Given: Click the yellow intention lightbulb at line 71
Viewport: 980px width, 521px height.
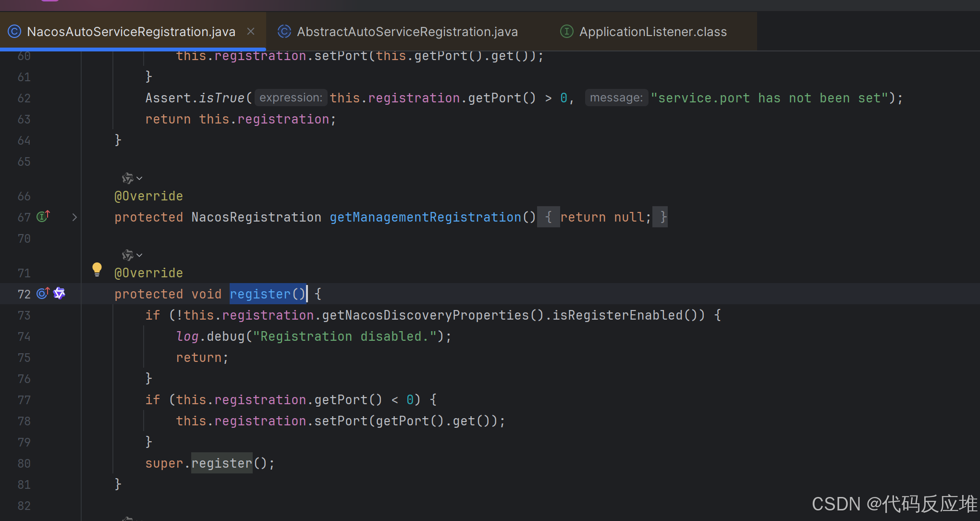Looking at the screenshot, I should pyautogui.click(x=97, y=269).
